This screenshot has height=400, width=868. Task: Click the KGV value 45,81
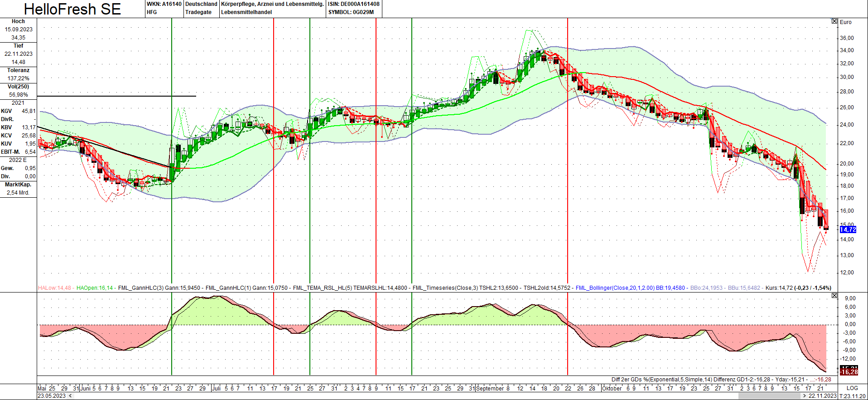click(29, 111)
